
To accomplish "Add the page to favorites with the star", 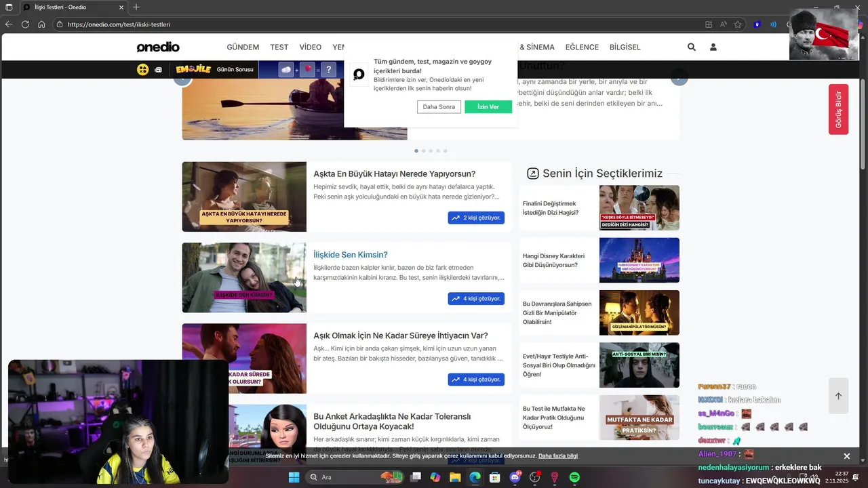I will [x=738, y=24].
